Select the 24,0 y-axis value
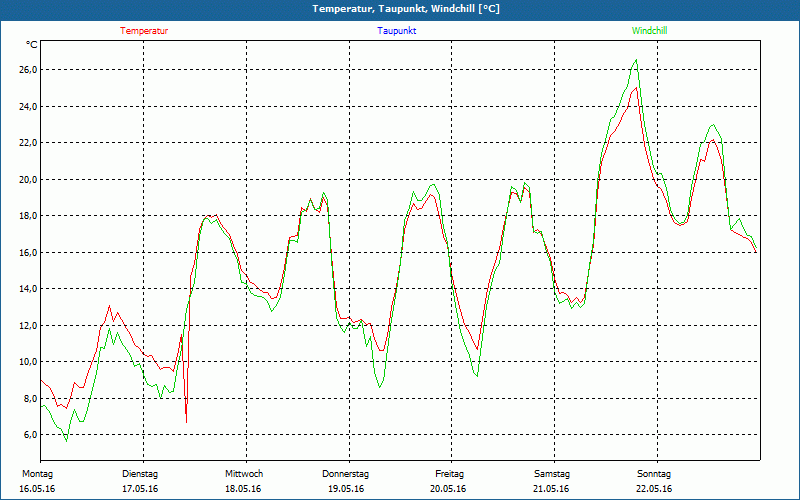The height and width of the screenshot is (500, 800). coord(29,107)
